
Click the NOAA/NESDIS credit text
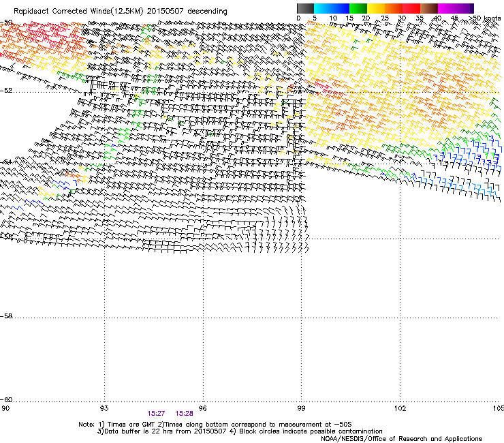click(401, 439)
